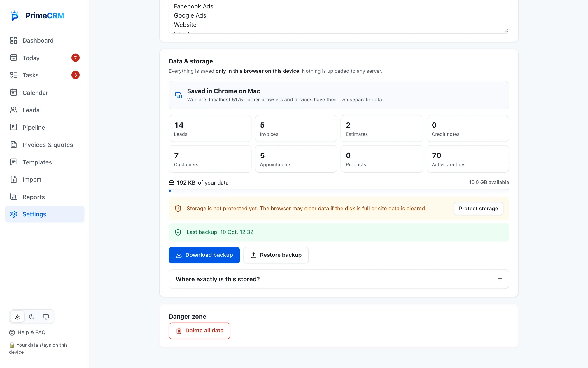This screenshot has height=368, width=588.
Task: Click the Pipeline kanban icon
Action: 14,127
